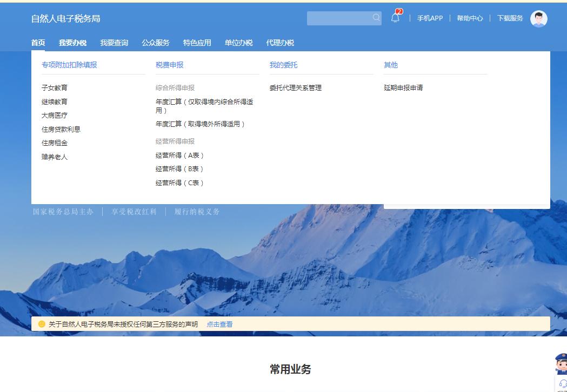
Task: Click the 点击查看 link in the notice bar
Action: click(x=219, y=324)
